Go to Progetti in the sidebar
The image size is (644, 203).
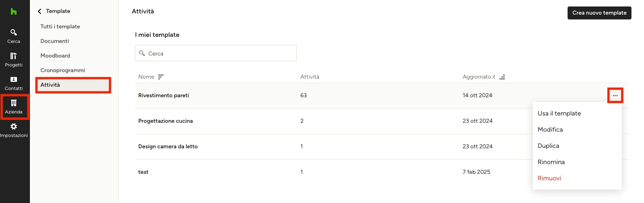point(14,60)
